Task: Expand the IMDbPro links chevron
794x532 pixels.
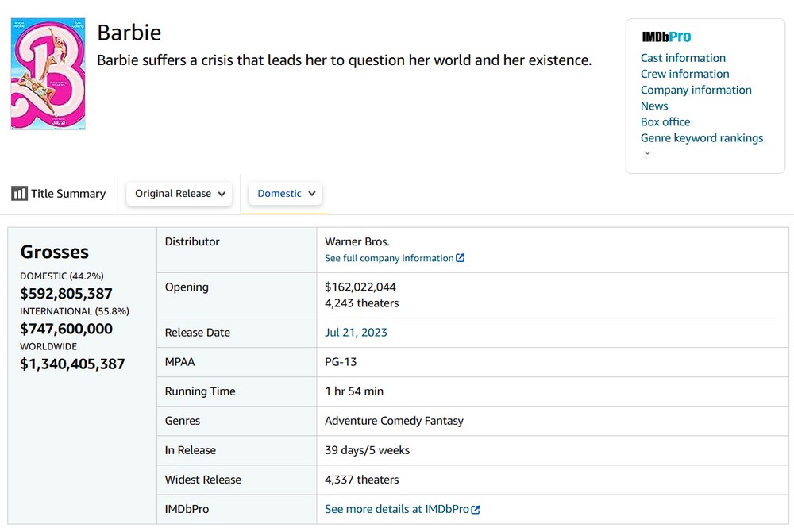Action: pos(647,153)
